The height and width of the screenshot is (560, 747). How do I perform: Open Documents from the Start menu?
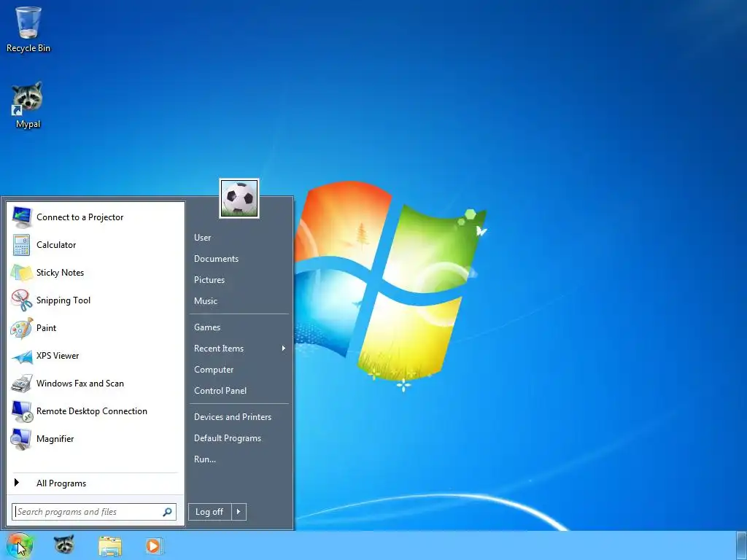pyautogui.click(x=216, y=259)
